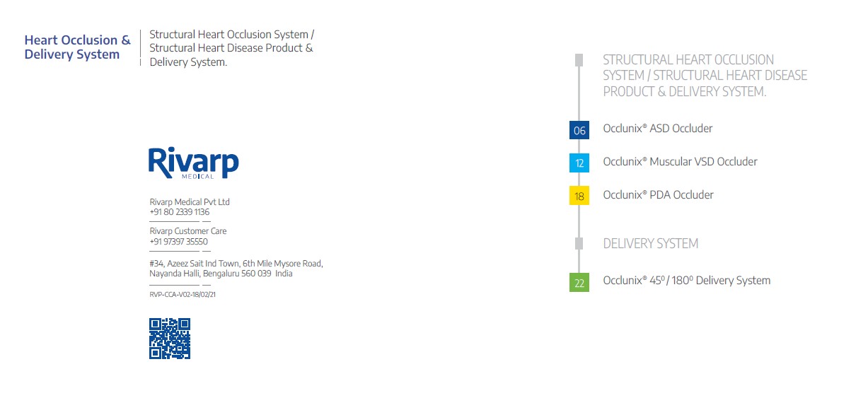The image size is (868, 393).
Task: Open Occlunix 45°/180° Delivery System entry
Action: [686, 281]
